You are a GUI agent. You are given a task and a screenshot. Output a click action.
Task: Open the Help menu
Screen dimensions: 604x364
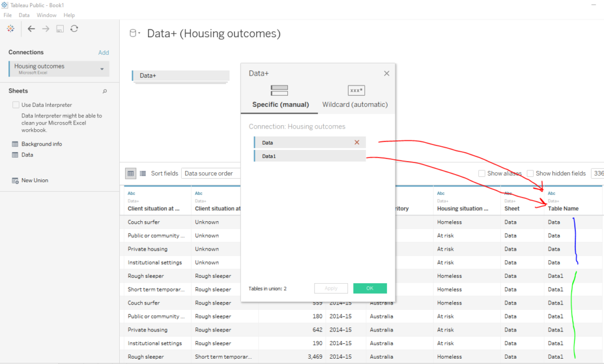coord(69,15)
